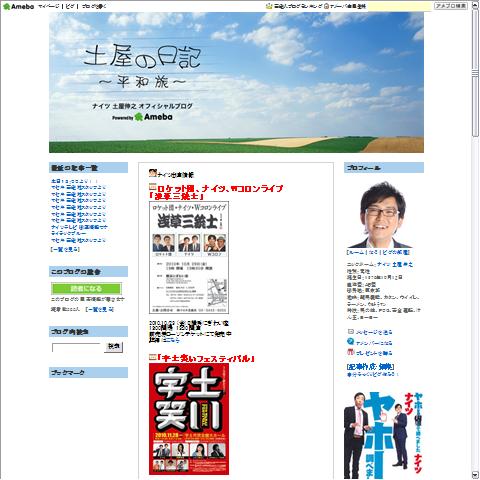Click the small face icon before ナイツ出演情報

click(x=153, y=173)
